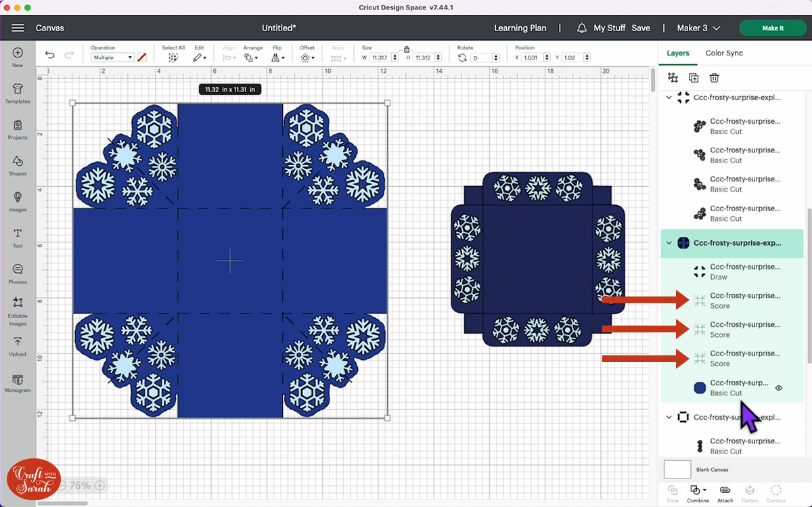
Task: Click the Attach tool
Action: coord(725,493)
